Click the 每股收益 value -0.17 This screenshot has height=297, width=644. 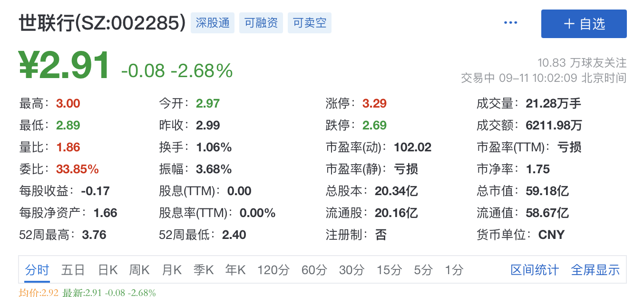tap(95, 191)
